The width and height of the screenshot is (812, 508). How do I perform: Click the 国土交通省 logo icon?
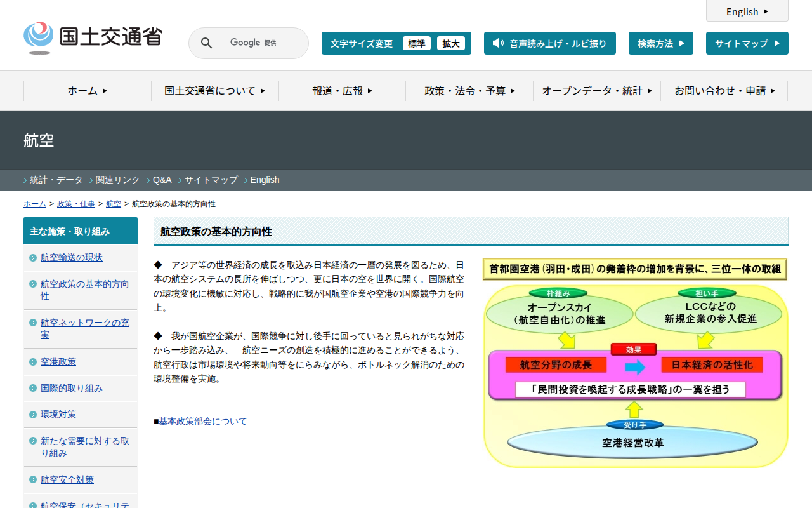coord(39,37)
